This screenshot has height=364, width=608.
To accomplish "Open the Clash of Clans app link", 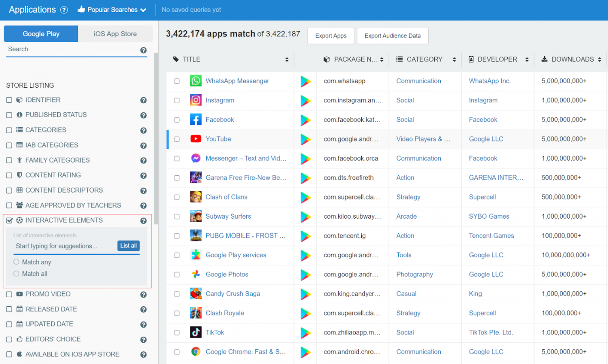I will coord(226,197).
